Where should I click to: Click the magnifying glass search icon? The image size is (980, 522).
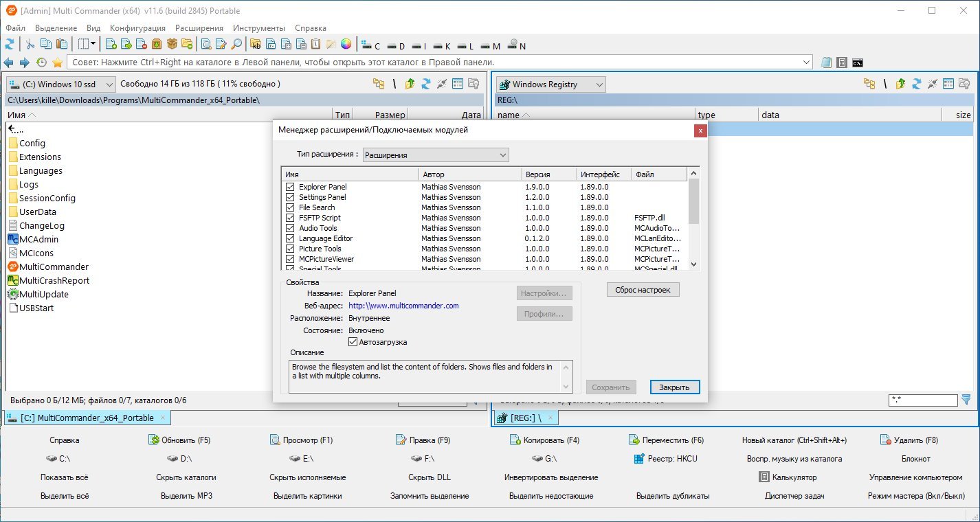(x=236, y=45)
